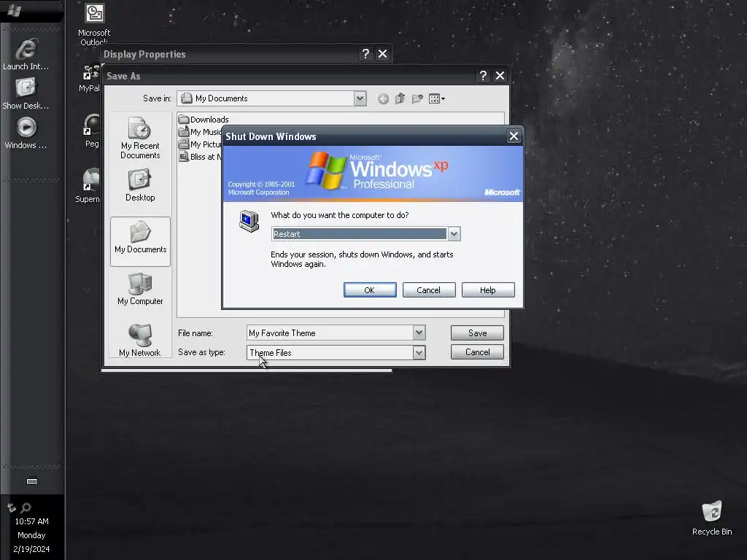This screenshot has width=747, height=560.
Task: Open Help in Shut Down Windows dialog
Action: [488, 290]
